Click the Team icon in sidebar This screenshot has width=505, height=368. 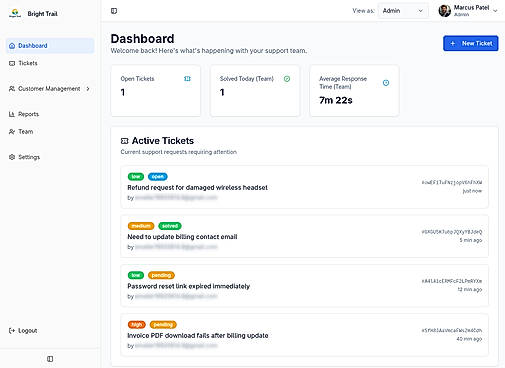(12, 132)
